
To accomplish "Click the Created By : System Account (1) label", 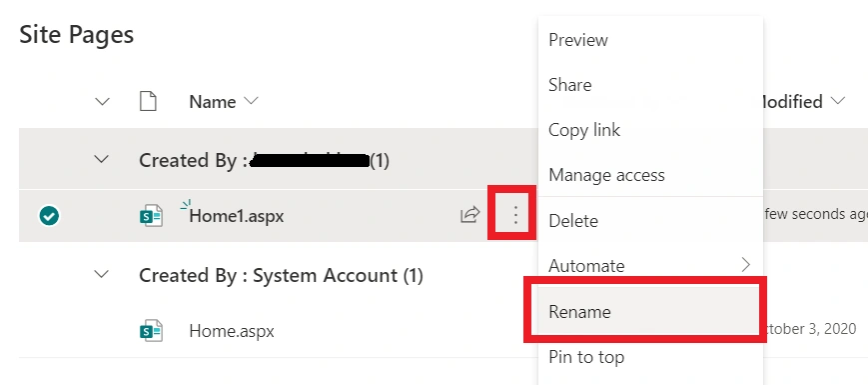I will point(281,275).
